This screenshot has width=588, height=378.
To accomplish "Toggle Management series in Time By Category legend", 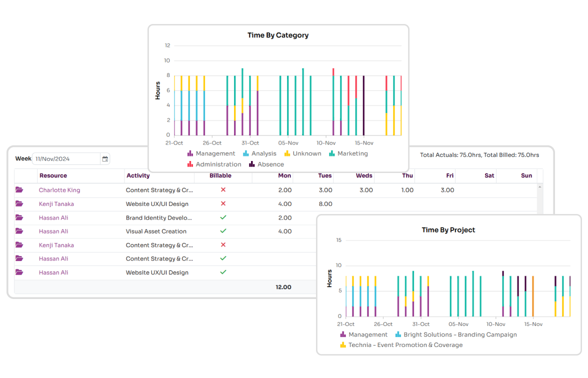I will tap(211, 153).
